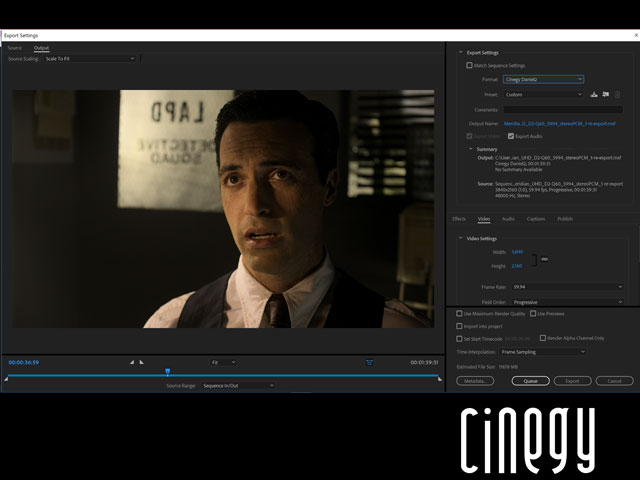Click the blue Width value 3,840

(x=517, y=252)
